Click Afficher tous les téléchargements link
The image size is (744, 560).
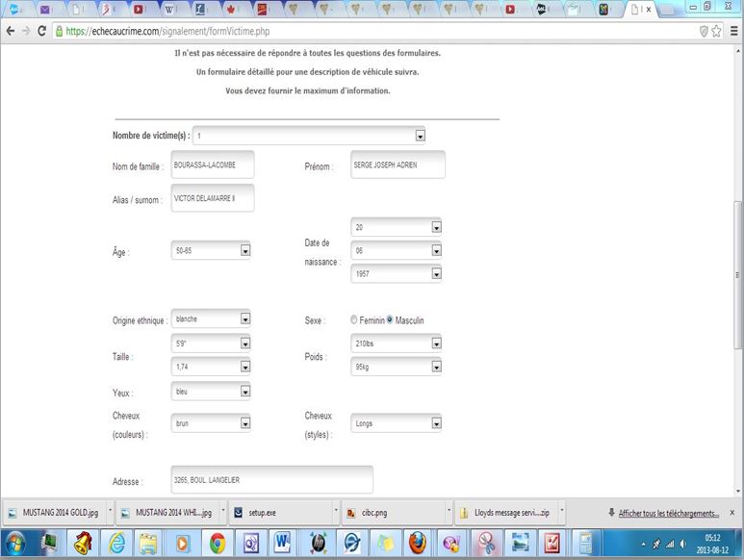[669, 513]
